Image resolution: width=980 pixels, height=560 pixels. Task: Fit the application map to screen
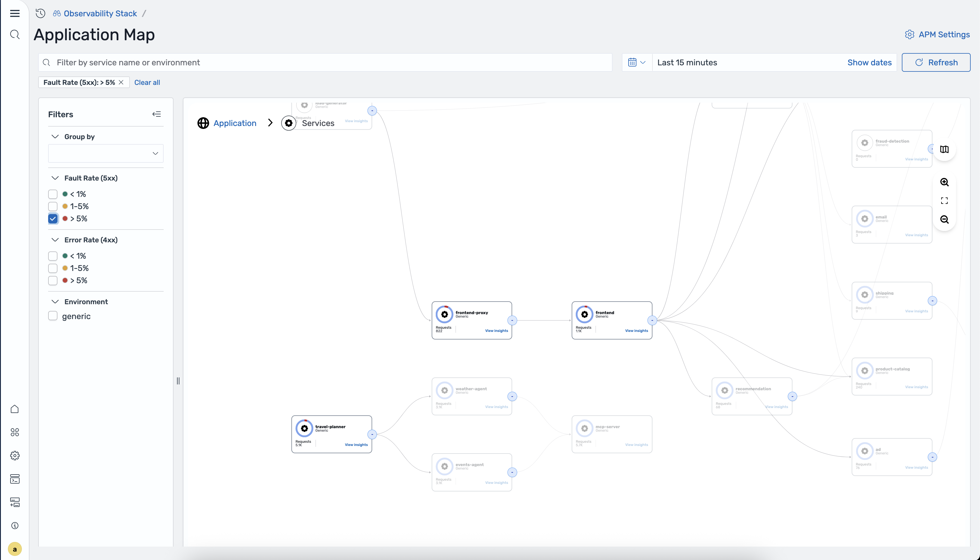pyautogui.click(x=944, y=200)
